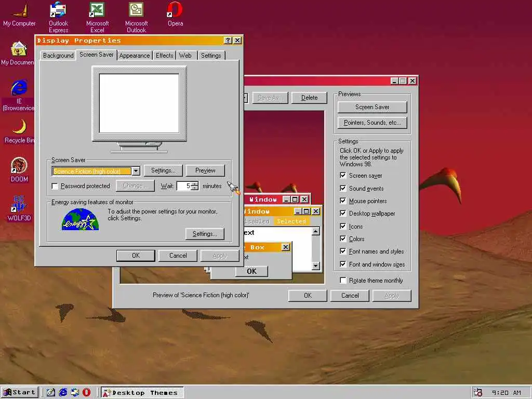Click OK in preview message box
Image resolution: width=532 pixels, height=399 pixels.
[251, 271]
